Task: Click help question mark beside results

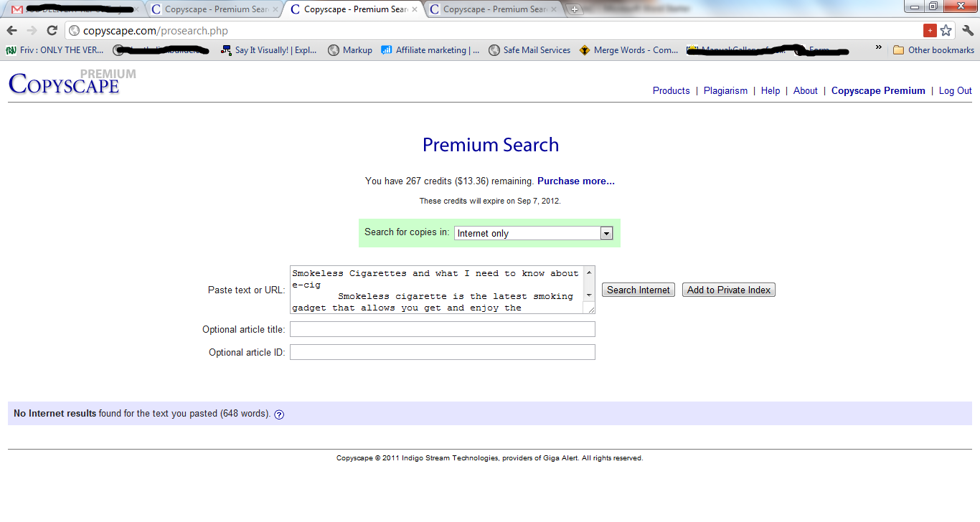Action: [279, 414]
